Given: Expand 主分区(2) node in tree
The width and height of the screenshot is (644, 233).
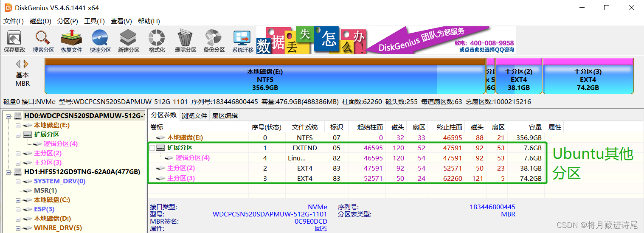Looking at the screenshot, I should click(x=18, y=153).
